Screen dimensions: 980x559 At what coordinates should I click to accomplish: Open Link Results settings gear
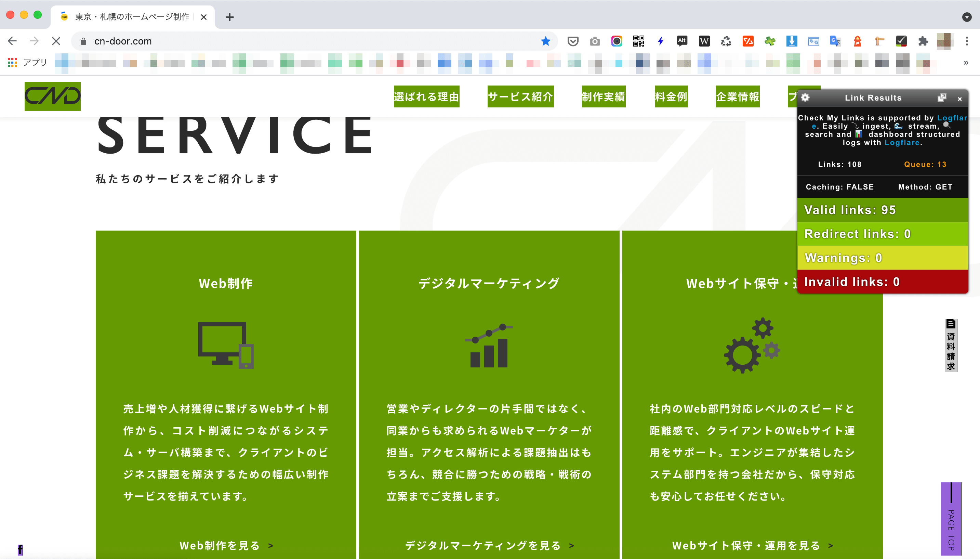[805, 97]
